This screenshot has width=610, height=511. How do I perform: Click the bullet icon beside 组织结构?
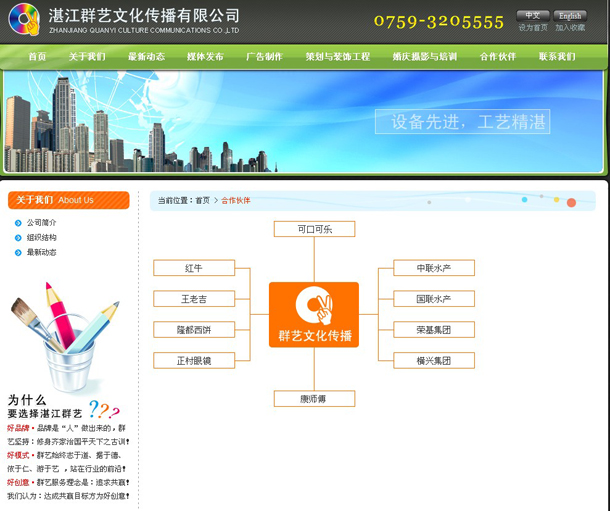coord(18,237)
